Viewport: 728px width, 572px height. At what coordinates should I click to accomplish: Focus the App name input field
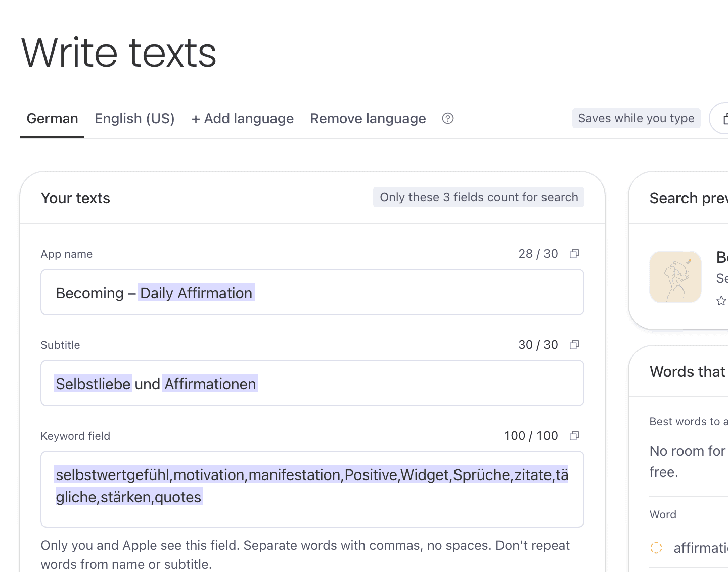[x=312, y=292]
